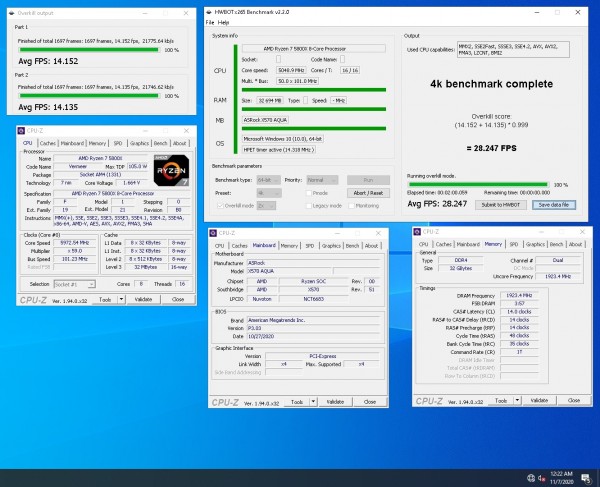Click the Multi * Bus field in HWBOT
Image resolution: width=600 pixels, height=487 pixels.
[x=297, y=81]
